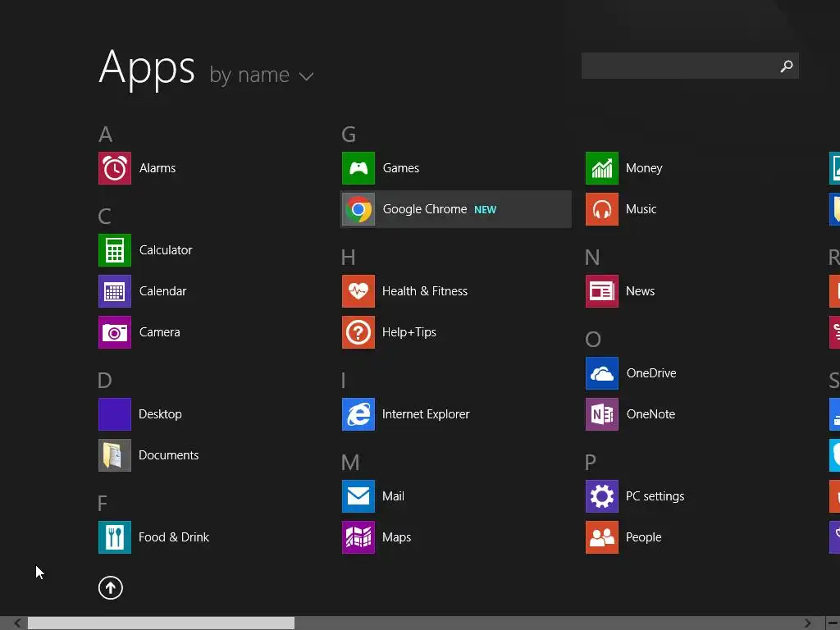Open the Games app icon
The height and width of the screenshot is (630, 840).
click(358, 168)
